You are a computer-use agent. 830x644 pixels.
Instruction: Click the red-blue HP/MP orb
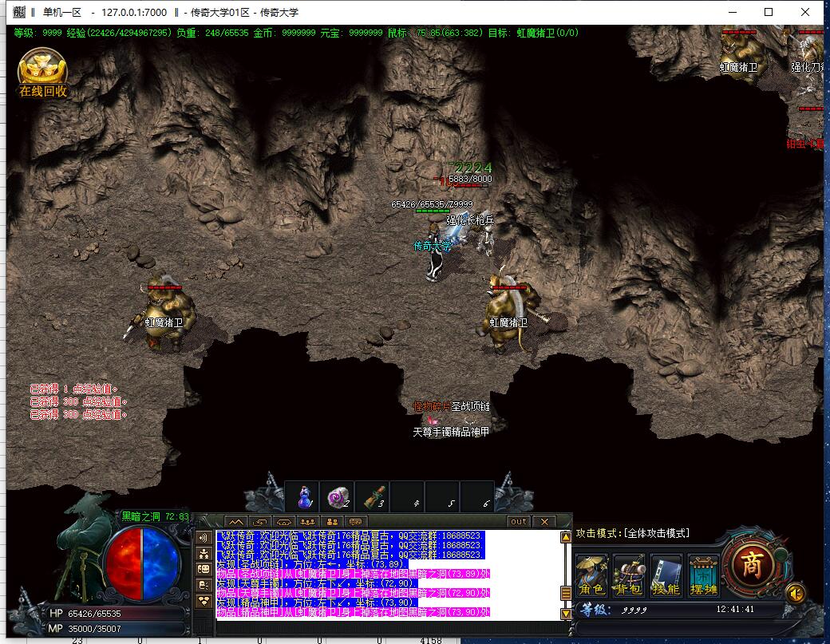[142, 564]
